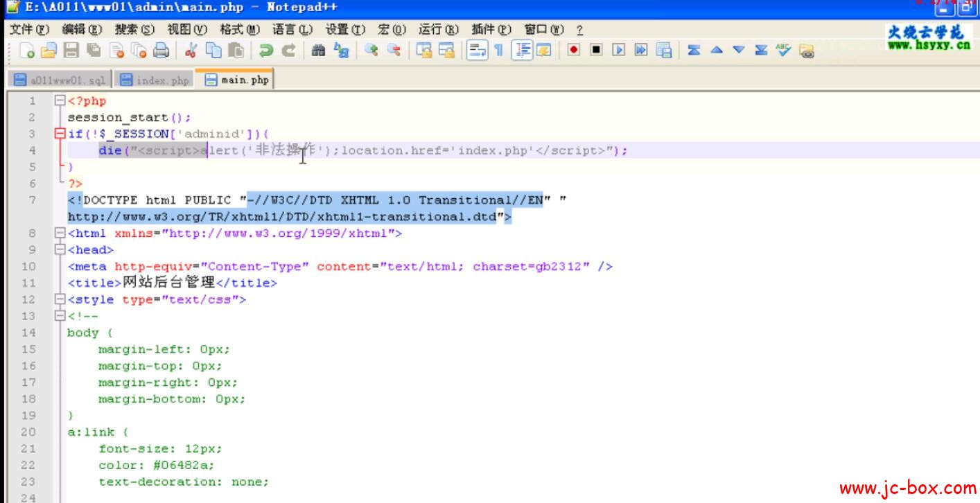Screen dimensions: 980x503
Task: Open the ? help menu
Action: (579, 30)
